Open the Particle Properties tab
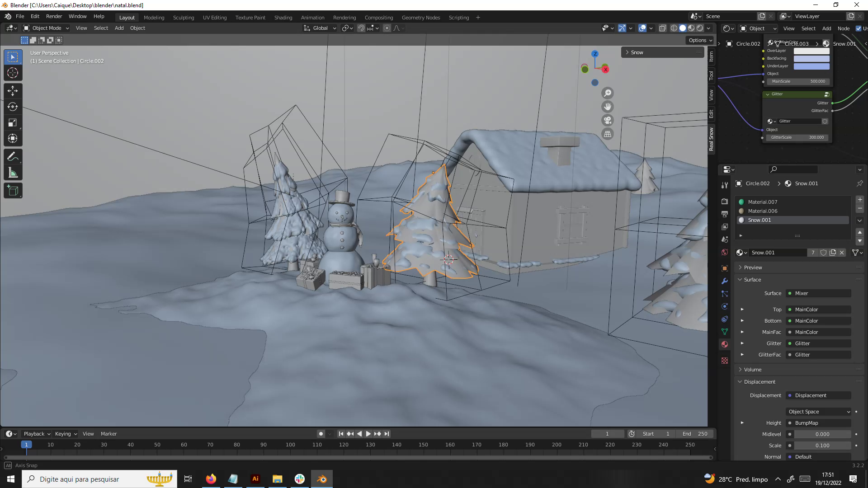The height and width of the screenshot is (488, 868). (725, 294)
